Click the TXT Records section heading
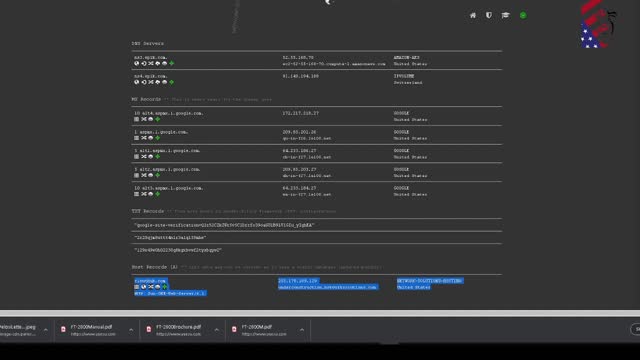640x360 pixels. point(147,211)
